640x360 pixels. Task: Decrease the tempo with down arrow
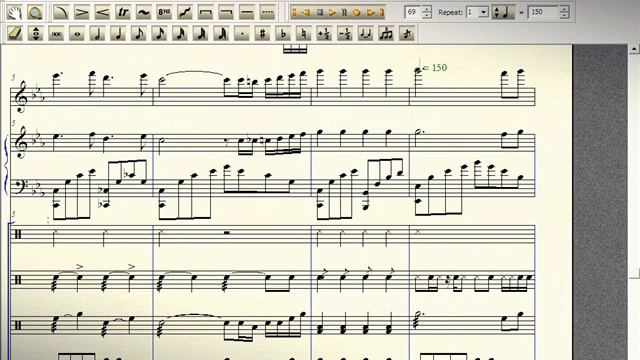(x=564, y=16)
